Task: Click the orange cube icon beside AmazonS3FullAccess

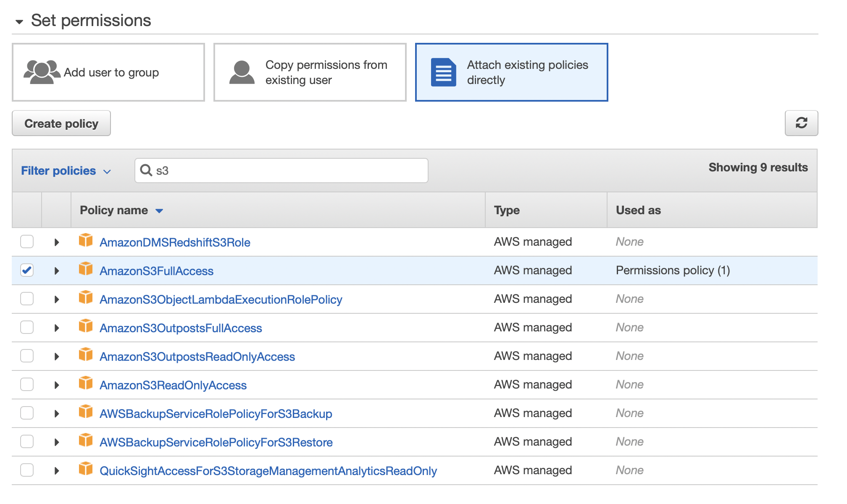Action: pyautogui.click(x=86, y=270)
